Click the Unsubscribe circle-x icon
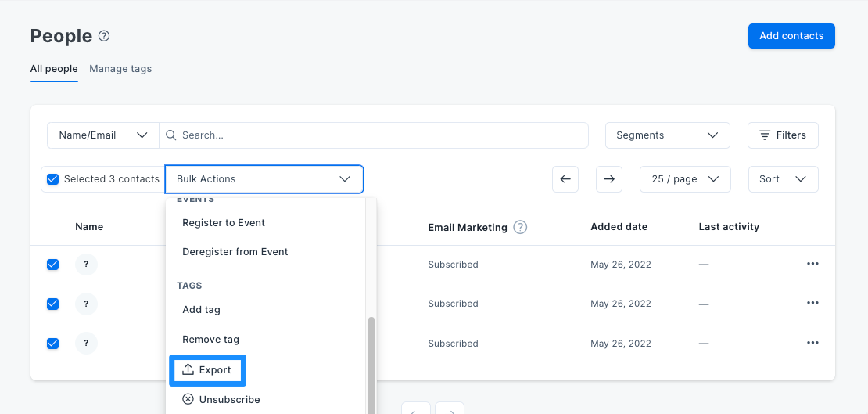The width and height of the screenshot is (868, 414). [x=188, y=399]
